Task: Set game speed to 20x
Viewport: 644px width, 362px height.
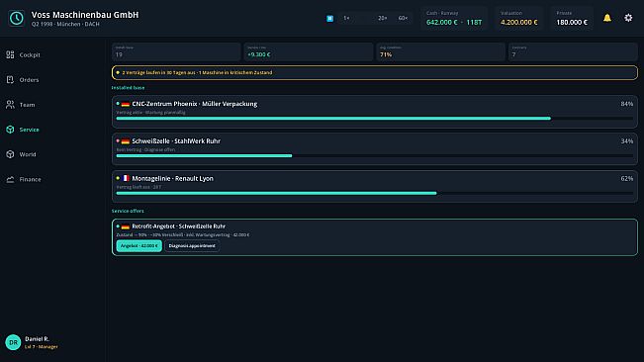Action: point(383,18)
